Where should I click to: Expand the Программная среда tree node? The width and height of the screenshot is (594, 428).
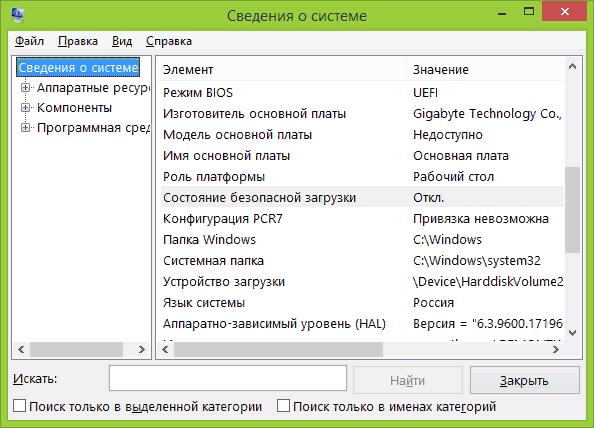pyautogui.click(x=25, y=128)
